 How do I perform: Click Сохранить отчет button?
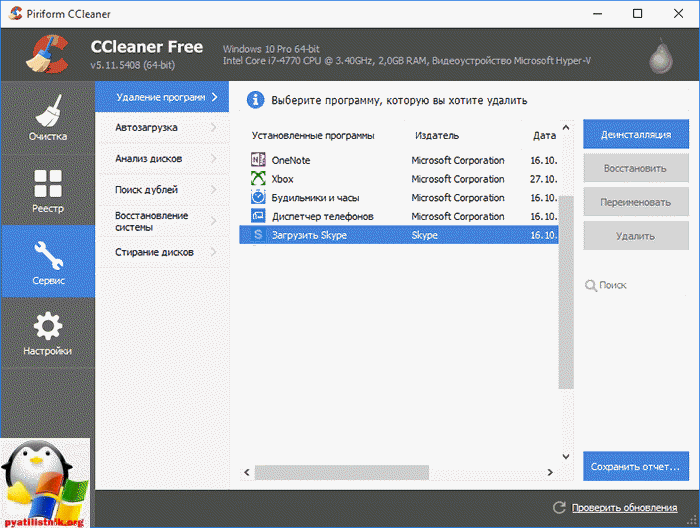click(636, 466)
